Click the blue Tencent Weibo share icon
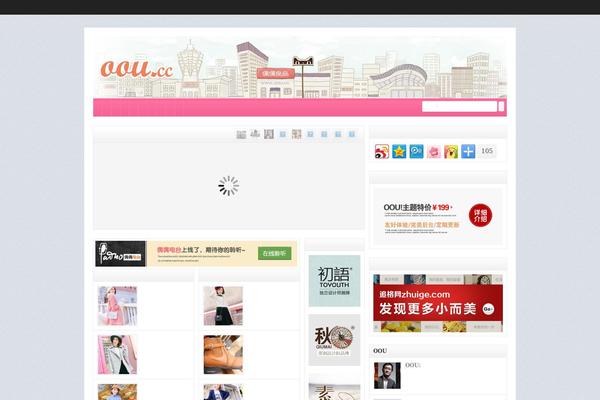 pos(416,152)
